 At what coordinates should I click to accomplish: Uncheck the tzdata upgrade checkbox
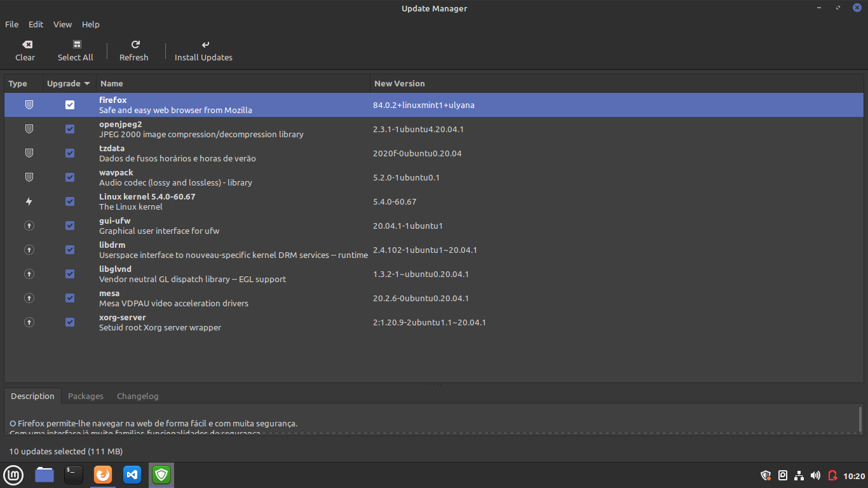click(70, 153)
